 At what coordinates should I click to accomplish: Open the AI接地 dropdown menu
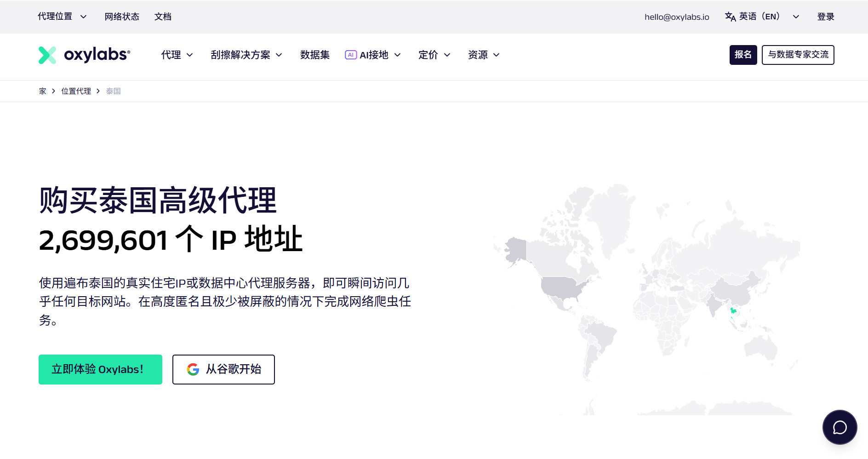[x=373, y=55]
